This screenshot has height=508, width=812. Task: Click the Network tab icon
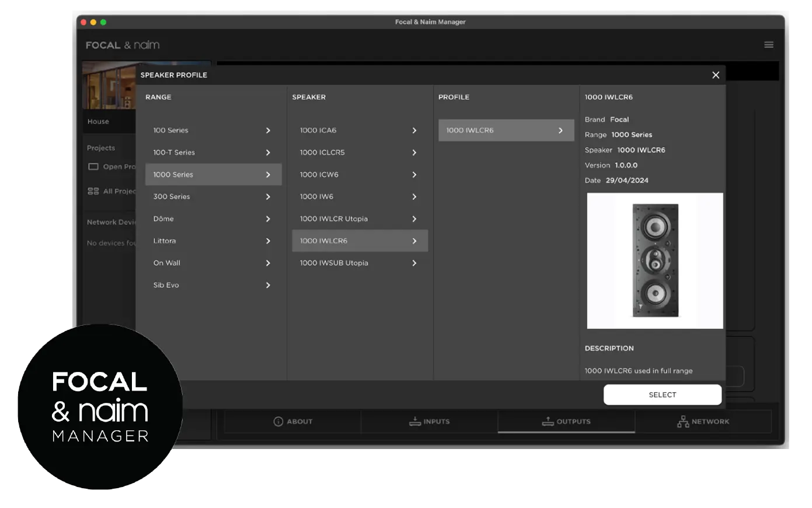click(x=683, y=422)
